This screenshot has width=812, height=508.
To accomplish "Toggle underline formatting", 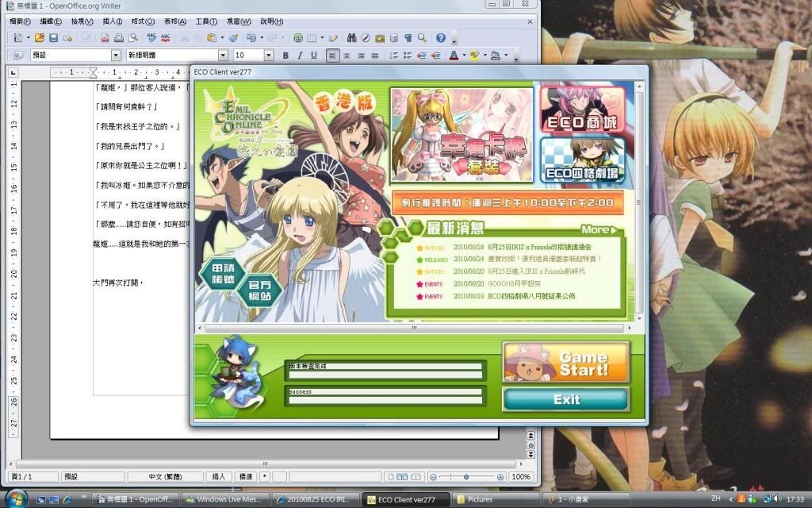I will point(314,56).
